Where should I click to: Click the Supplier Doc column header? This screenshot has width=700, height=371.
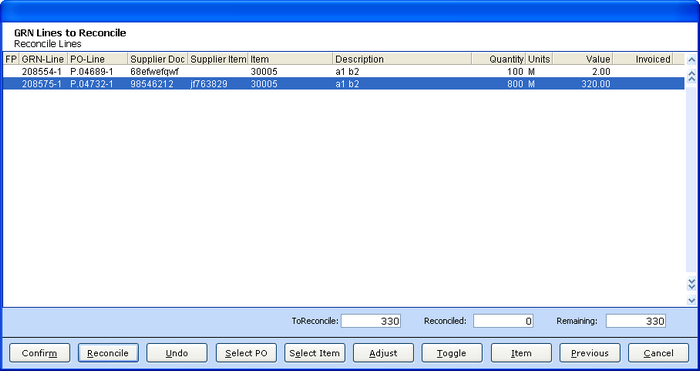pyautogui.click(x=158, y=59)
